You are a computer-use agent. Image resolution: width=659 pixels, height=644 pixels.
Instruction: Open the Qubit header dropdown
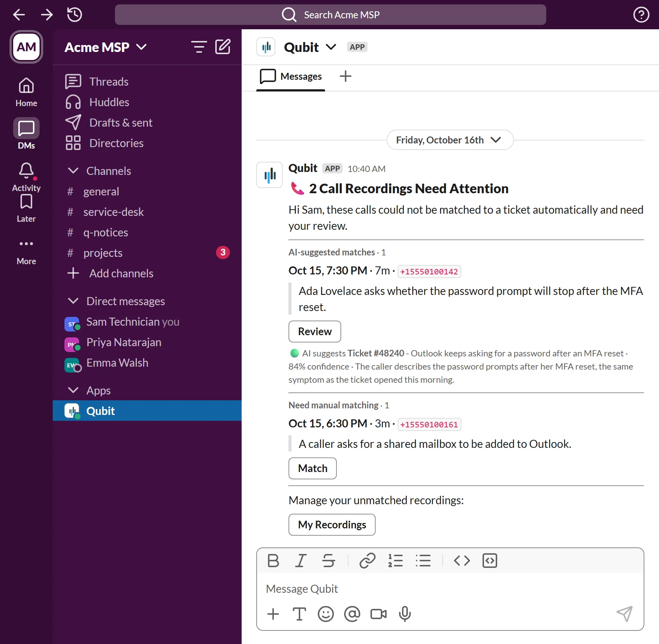tap(310, 47)
